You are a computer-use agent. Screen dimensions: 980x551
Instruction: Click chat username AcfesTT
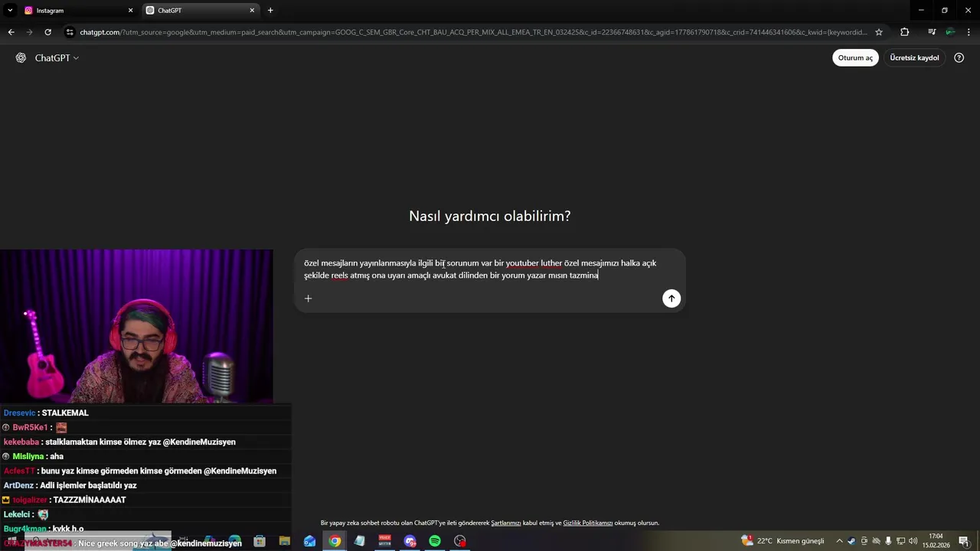pos(19,471)
